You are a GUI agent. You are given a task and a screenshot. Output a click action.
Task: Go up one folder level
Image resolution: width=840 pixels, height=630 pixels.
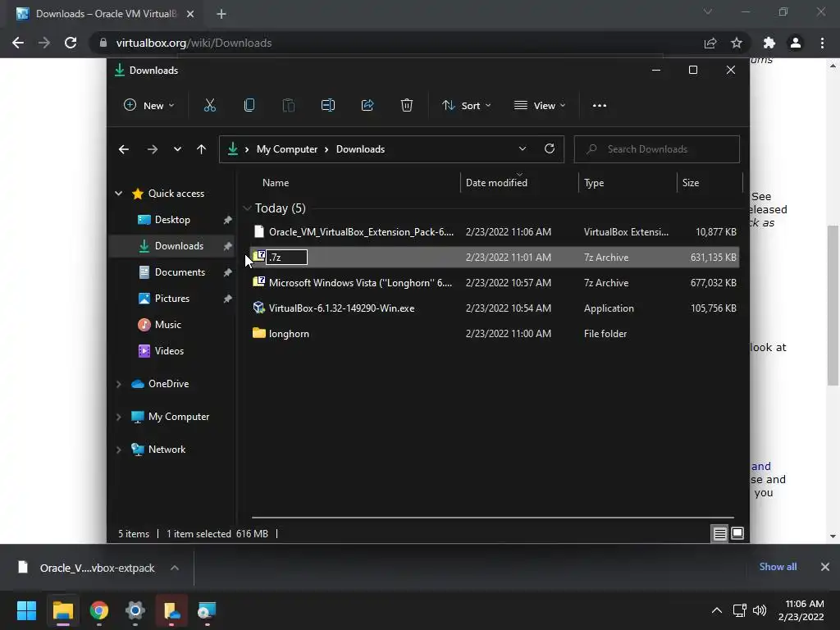(x=202, y=149)
